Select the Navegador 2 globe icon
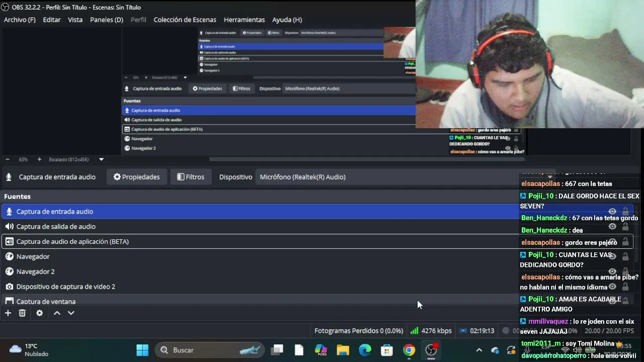 point(9,271)
